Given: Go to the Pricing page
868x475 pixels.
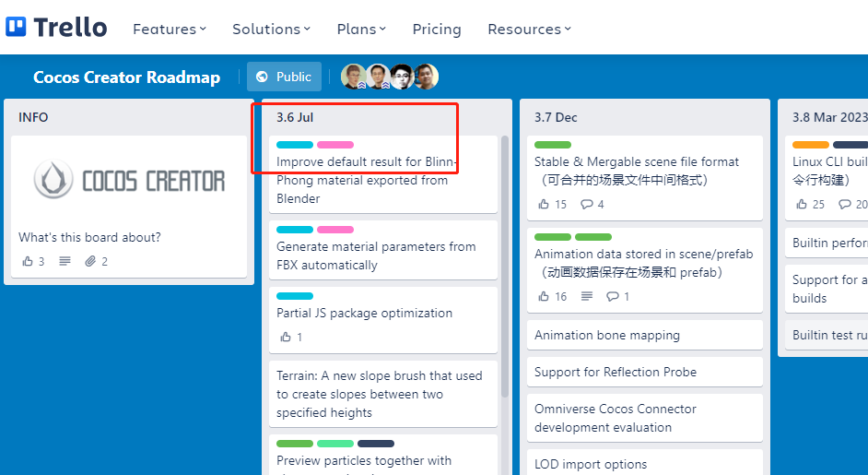Looking at the screenshot, I should pos(437,29).
